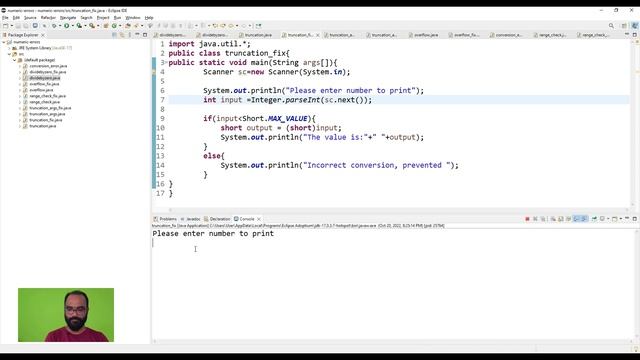This screenshot has height=360, width=640.
Task: Click the Open Console icon
Action: click(614, 219)
